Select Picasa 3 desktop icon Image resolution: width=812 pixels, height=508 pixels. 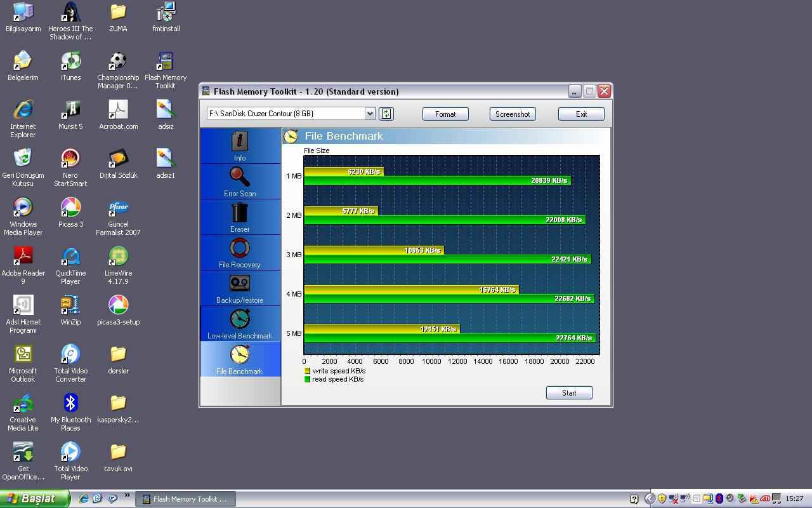70,213
